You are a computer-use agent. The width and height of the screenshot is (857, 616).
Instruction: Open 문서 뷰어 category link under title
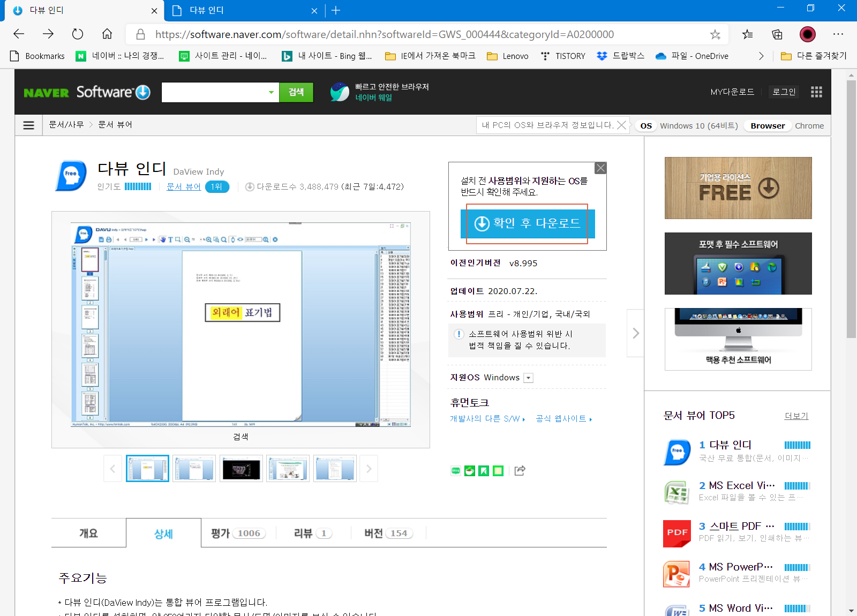(184, 186)
